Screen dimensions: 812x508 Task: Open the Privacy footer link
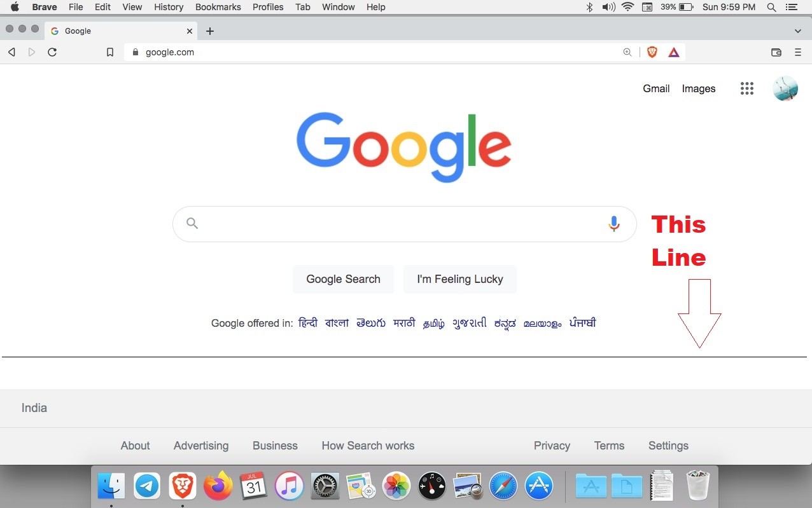click(552, 446)
